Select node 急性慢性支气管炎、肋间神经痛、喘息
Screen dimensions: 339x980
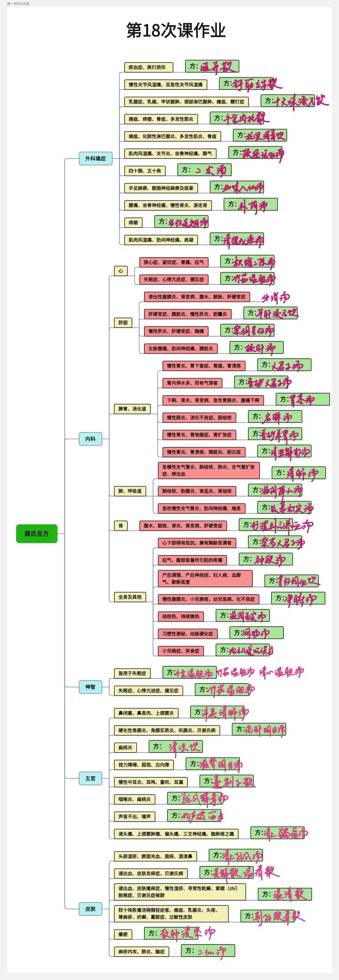click(x=201, y=508)
